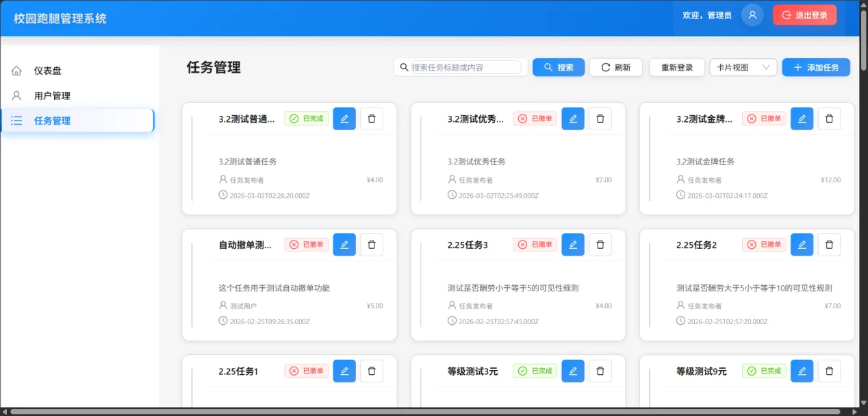Click the 任务管理 page heading
Viewport: 868px width, 416px height.
coord(214,67)
